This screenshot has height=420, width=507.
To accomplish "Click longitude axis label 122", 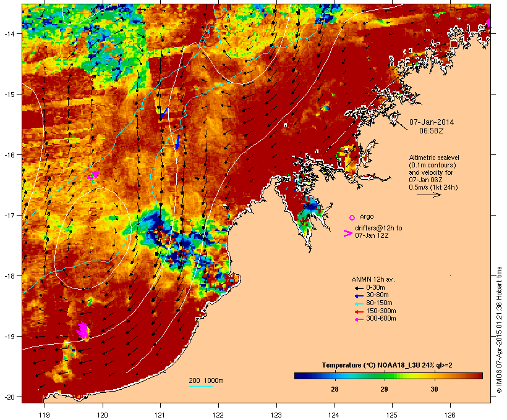I will [218, 415].
